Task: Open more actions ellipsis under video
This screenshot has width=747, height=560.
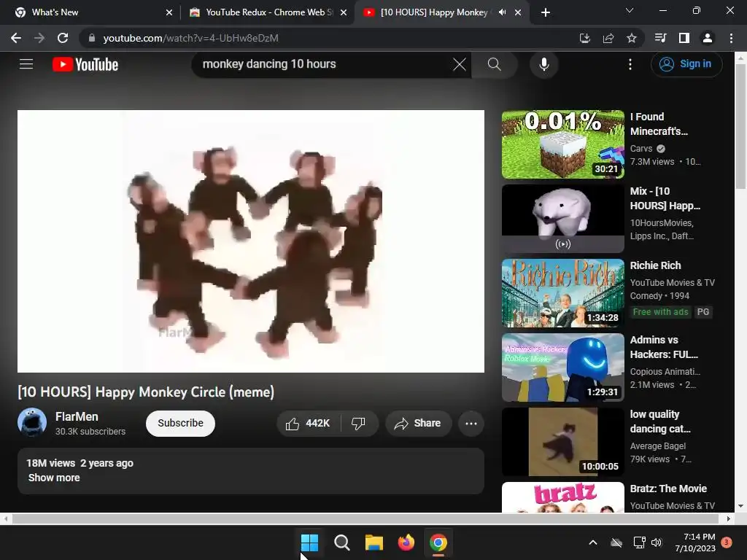Action: click(471, 424)
